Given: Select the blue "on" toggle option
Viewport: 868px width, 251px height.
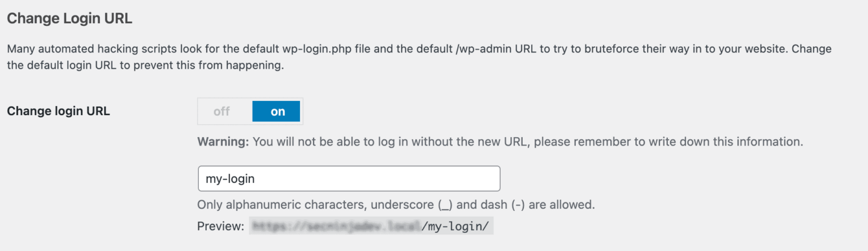Looking at the screenshot, I should click(x=277, y=111).
